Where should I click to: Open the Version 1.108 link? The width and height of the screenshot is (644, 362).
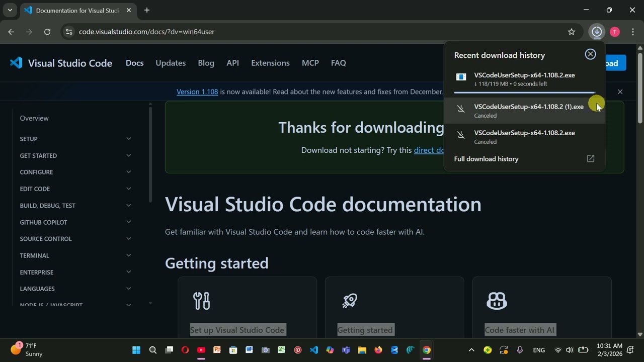[197, 92]
